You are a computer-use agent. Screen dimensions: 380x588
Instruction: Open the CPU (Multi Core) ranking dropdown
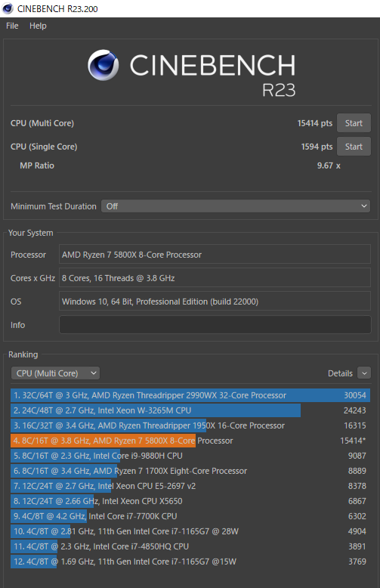55,373
